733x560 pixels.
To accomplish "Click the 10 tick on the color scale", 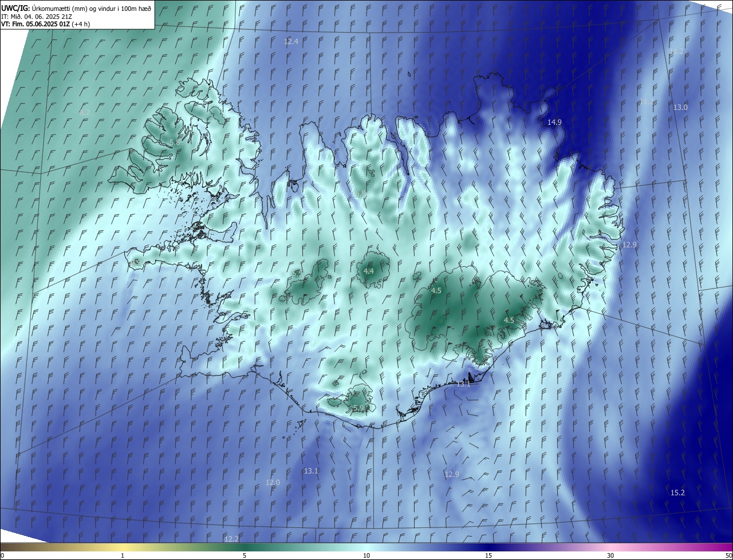I will 366,555.
